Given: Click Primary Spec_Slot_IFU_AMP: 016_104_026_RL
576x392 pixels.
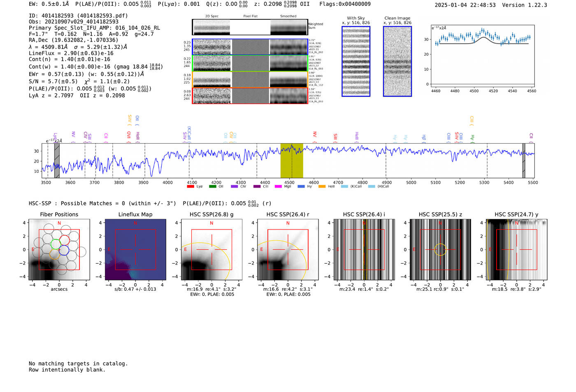Looking at the screenshot, I should 95,28.
